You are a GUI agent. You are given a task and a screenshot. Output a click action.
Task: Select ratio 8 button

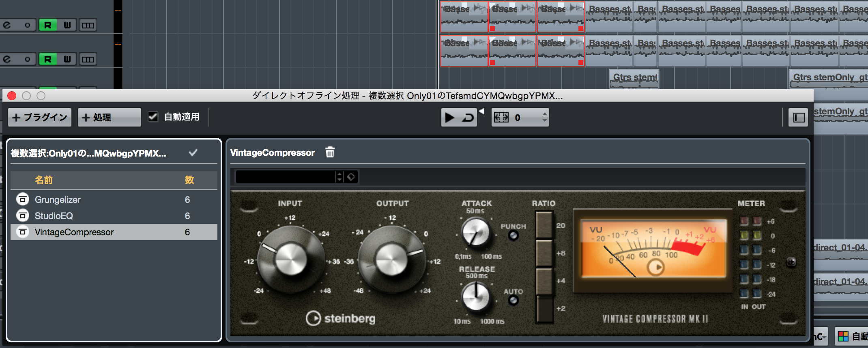coord(544,253)
